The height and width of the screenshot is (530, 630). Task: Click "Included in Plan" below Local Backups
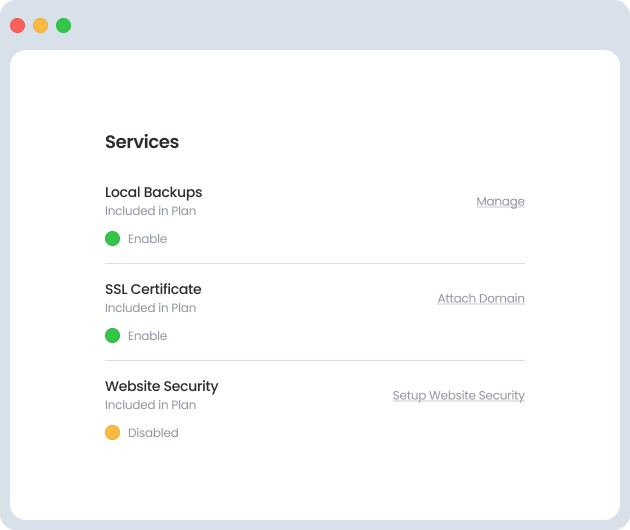[150, 211]
